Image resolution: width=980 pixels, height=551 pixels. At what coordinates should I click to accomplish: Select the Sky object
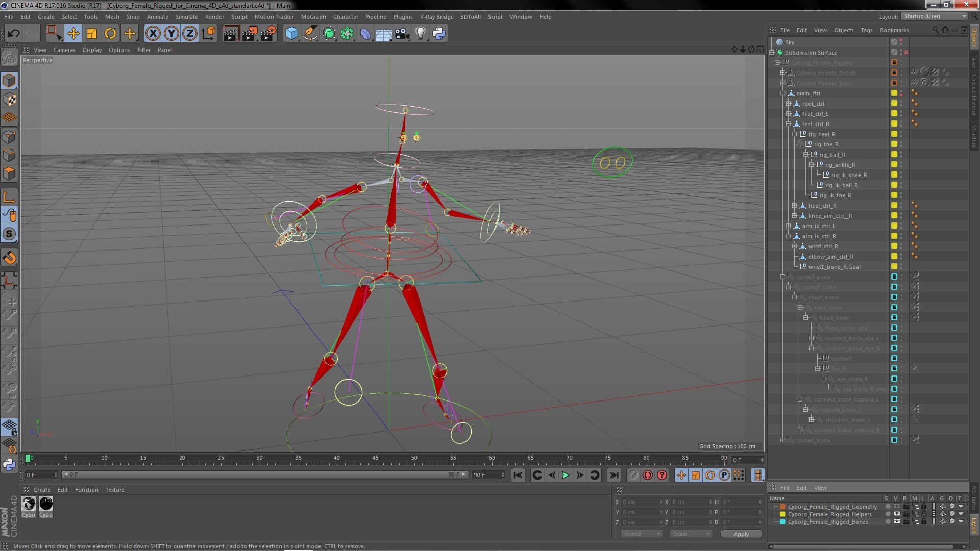tap(790, 42)
